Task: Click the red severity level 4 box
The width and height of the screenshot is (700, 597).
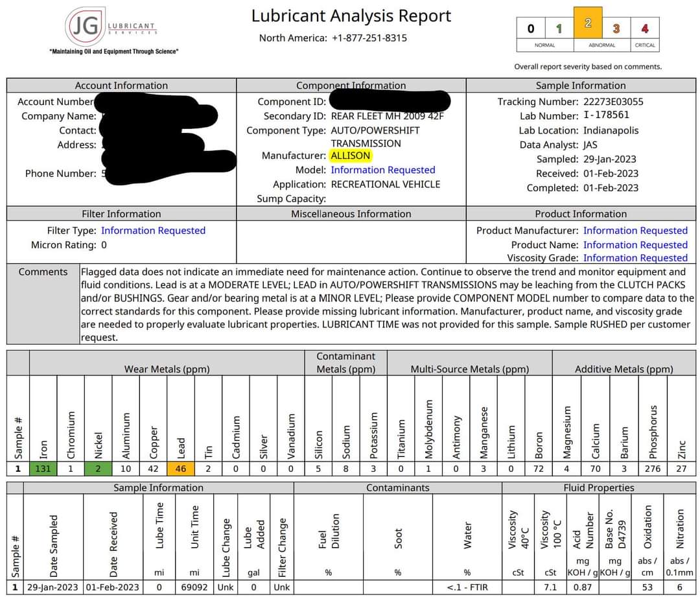Action: click(644, 29)
